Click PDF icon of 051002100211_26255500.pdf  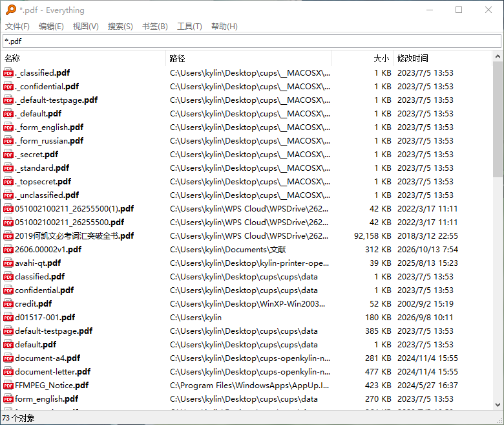(x=8, y=223)
